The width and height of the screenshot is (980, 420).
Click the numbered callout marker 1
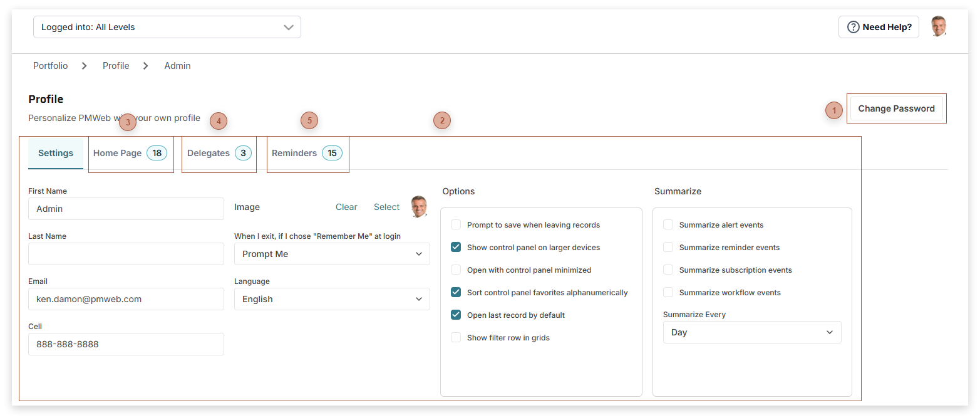[x=833, y=110]
